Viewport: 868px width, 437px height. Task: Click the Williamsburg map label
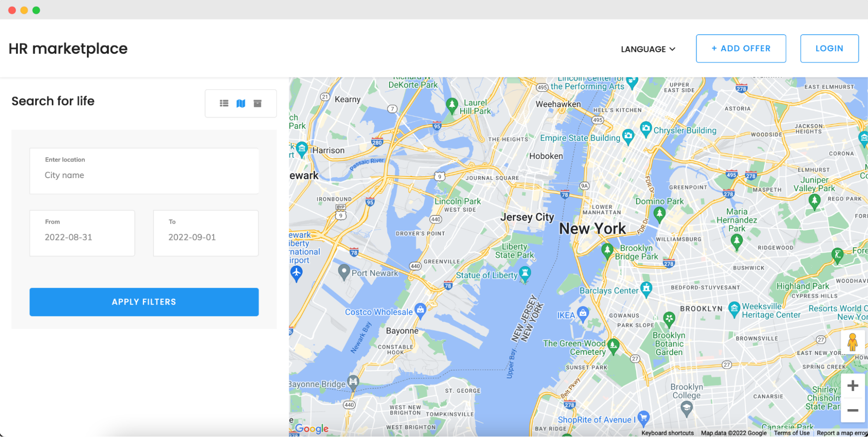678,239
